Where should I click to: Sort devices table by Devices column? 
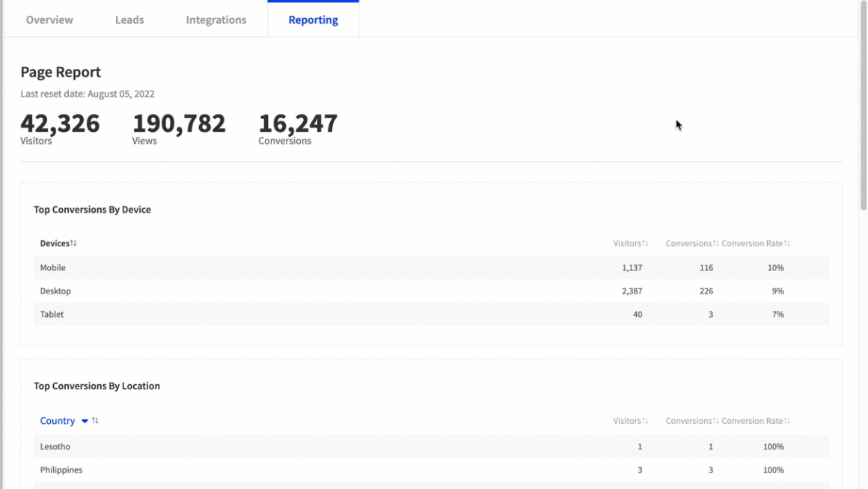(73, 243)
